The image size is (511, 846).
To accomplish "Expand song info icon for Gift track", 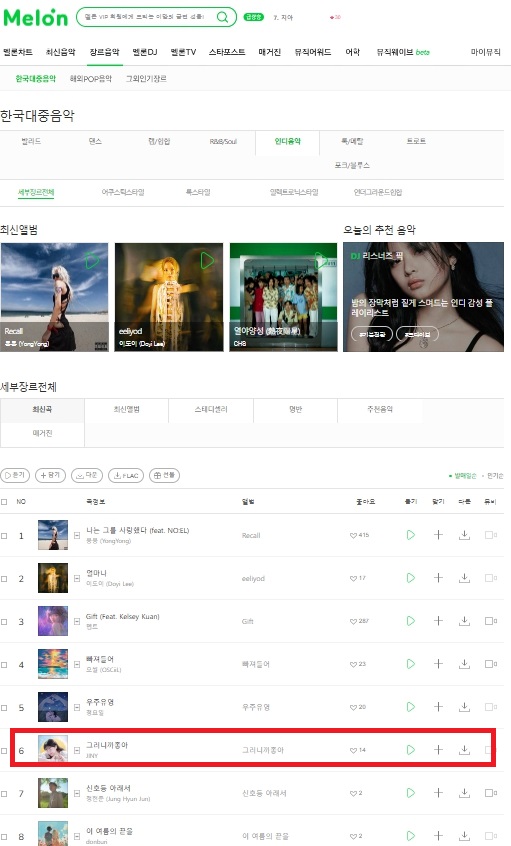I will [77, 622].
